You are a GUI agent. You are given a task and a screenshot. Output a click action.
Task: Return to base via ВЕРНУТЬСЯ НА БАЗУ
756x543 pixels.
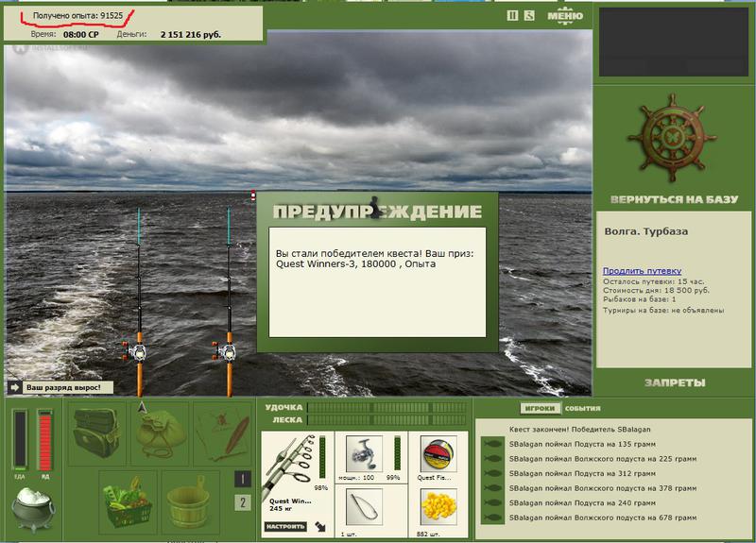(674, 199)
